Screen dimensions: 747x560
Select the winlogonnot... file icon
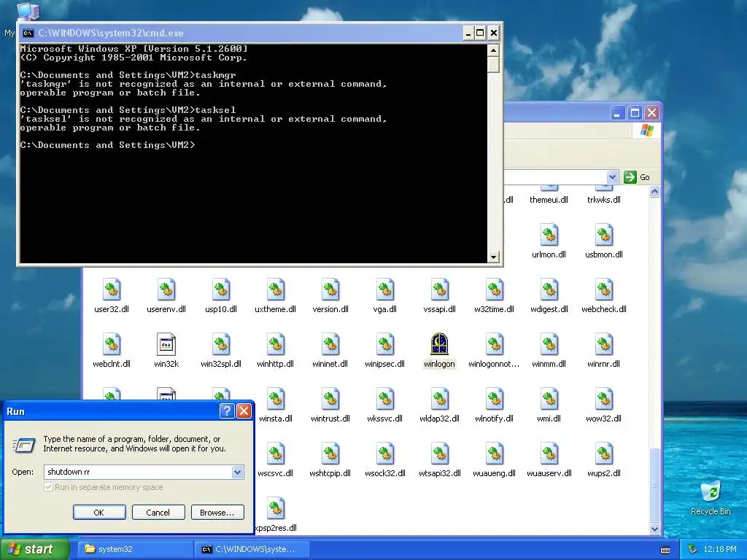(495, 345)
